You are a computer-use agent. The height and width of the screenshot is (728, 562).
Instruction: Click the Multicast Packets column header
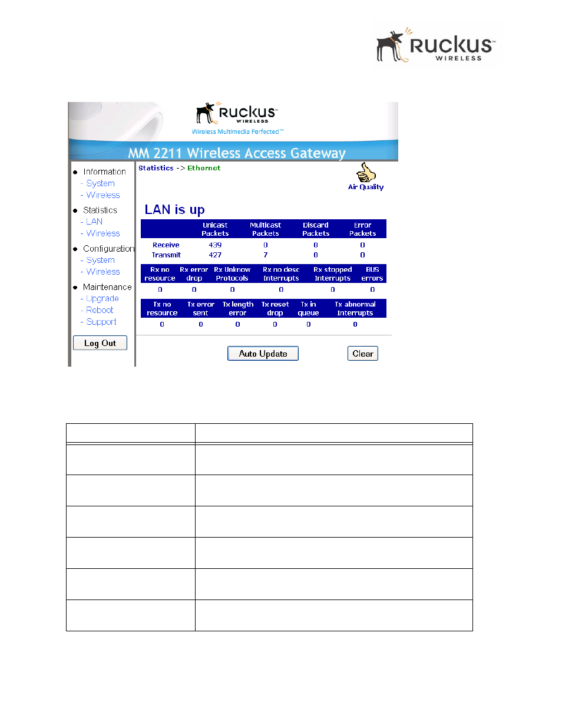tap(266, 229)
